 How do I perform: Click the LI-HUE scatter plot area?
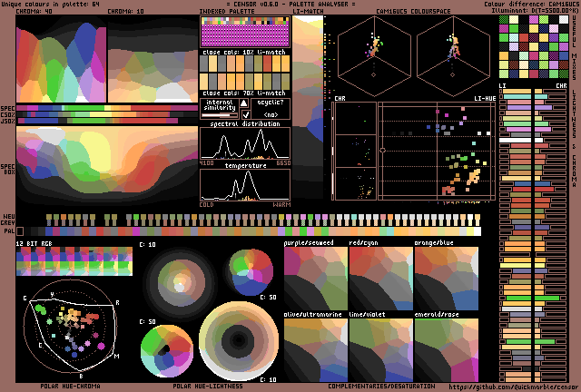coord(437,152)
